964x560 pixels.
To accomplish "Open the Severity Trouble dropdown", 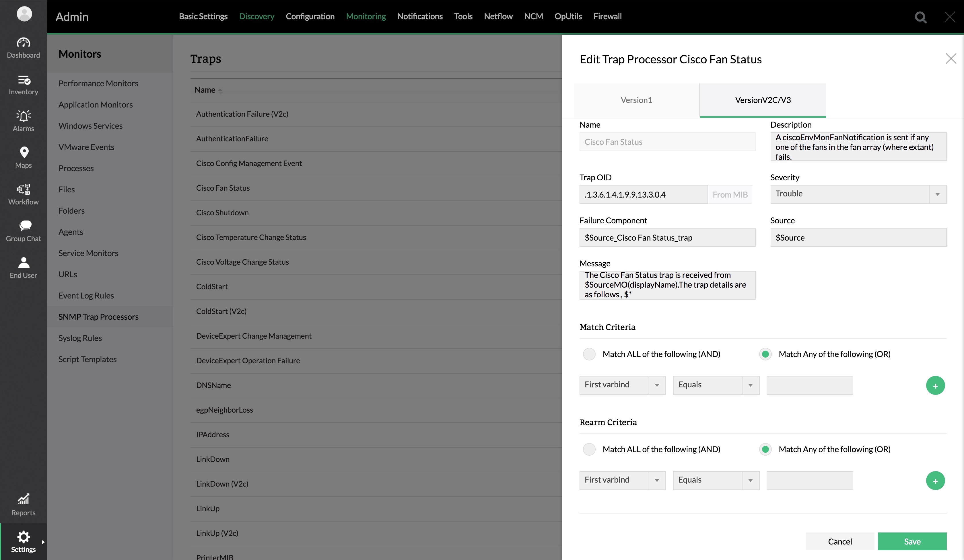I will [858, 194].
